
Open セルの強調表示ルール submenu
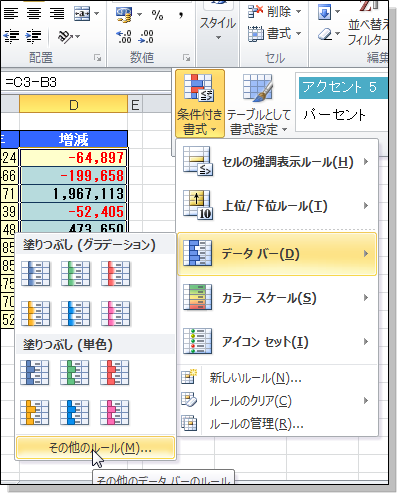coord(277,162)
